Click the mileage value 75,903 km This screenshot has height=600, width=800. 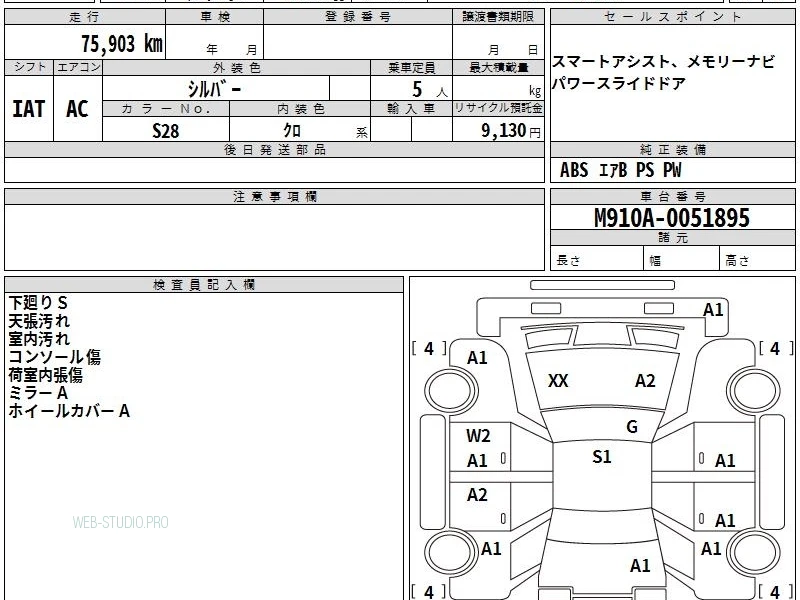(122, 43)
